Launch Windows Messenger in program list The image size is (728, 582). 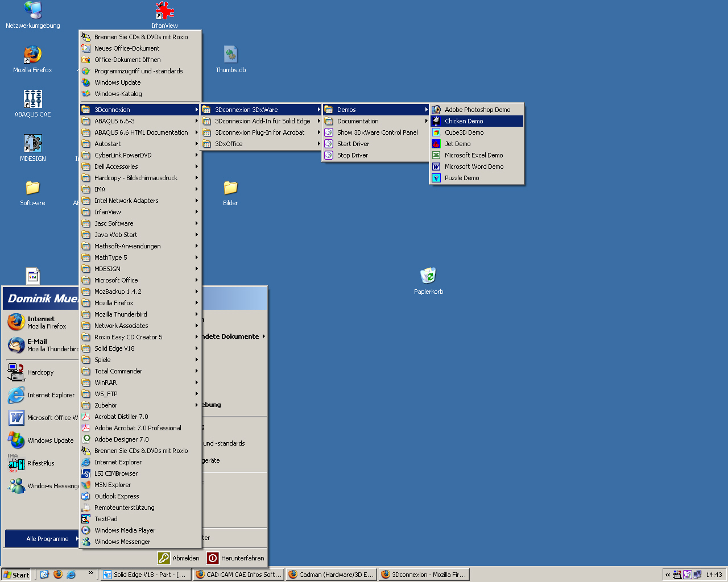pyautogui.click(x=140, y=542)
